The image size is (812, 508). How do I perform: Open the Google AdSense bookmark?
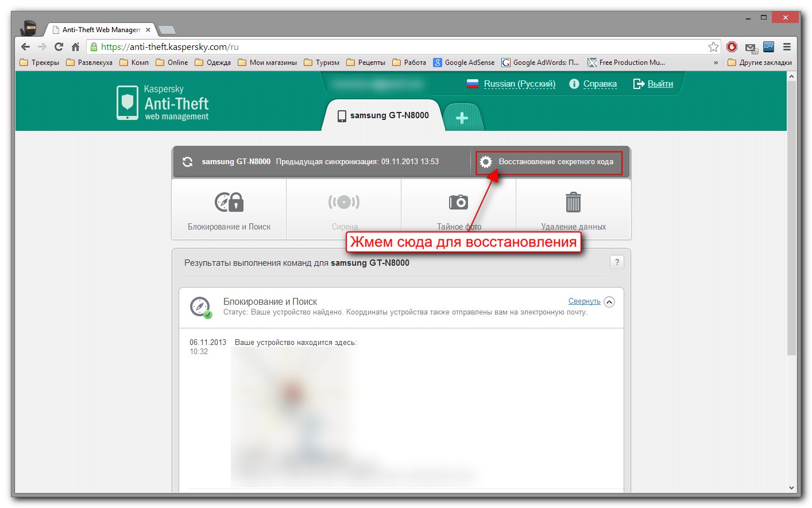coord(464,63)
